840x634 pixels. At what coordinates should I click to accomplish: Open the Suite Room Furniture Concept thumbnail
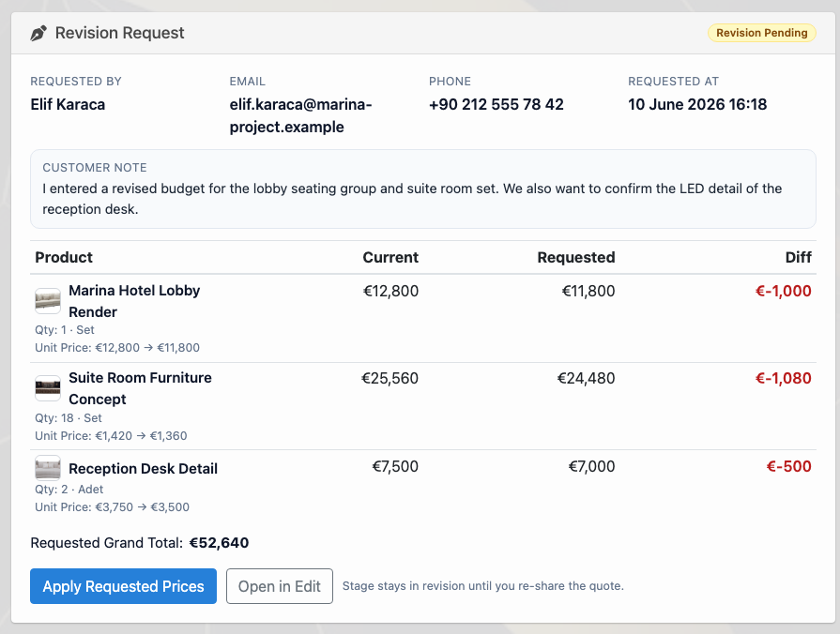[48, 388]
